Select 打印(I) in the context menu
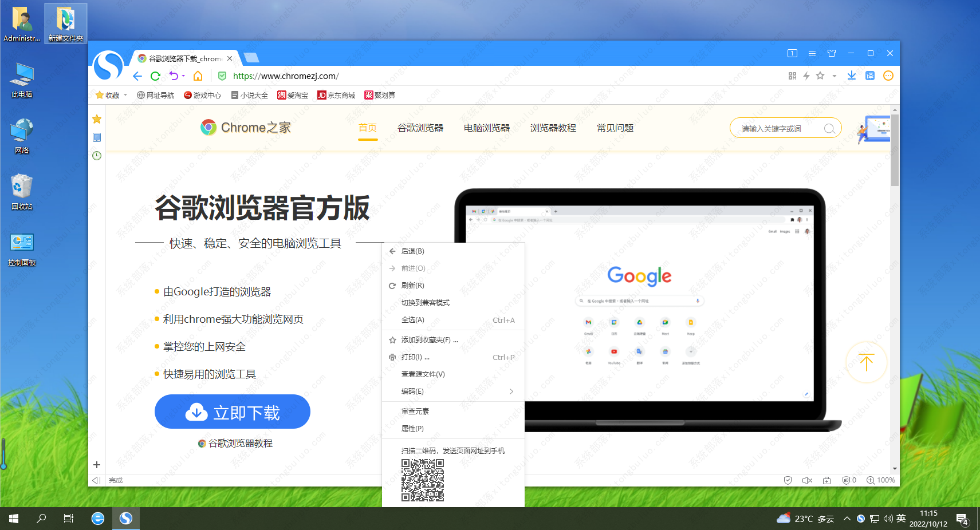Screen dimensions: 980x530 [453, 357]
